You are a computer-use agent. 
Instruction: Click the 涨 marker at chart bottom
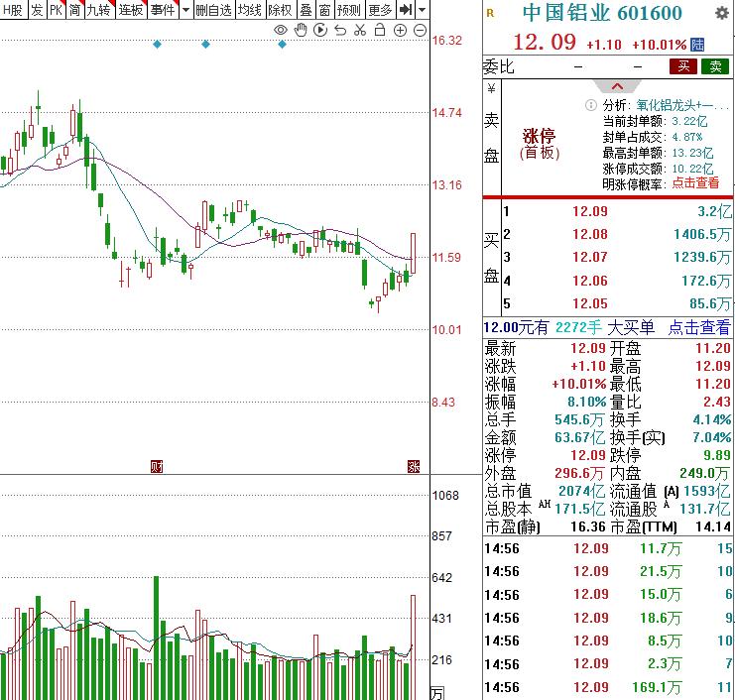pyautogui.click(x=414, y=467)
